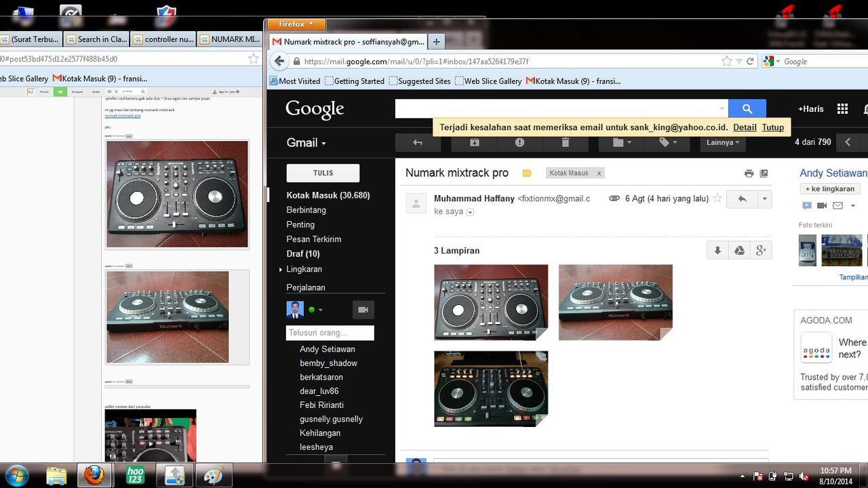Download all attachments
Viewport: 868px width, 488px height.
pyautogui.click(x=717, y=251)
